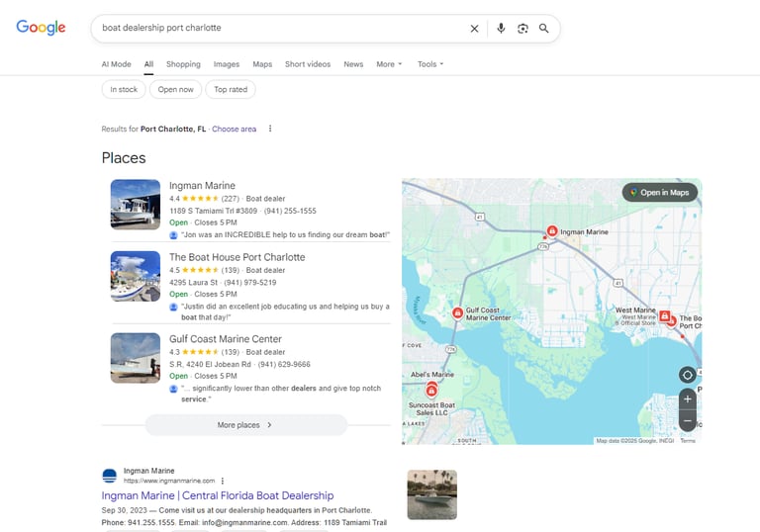
Task: Click the West Marine map pin
Action: [665, 315]
